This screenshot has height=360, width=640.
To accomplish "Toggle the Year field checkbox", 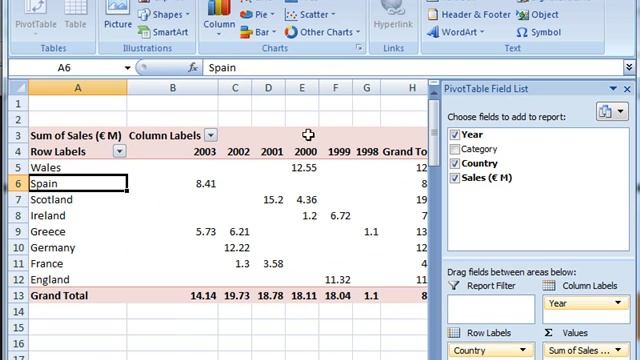I will pos(454,135).
